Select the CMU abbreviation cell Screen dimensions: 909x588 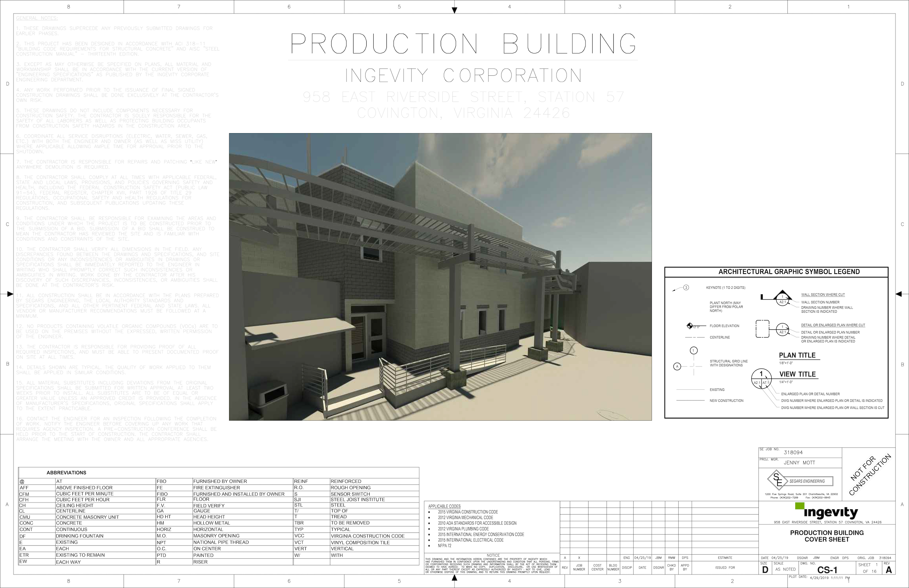(37, 517)
